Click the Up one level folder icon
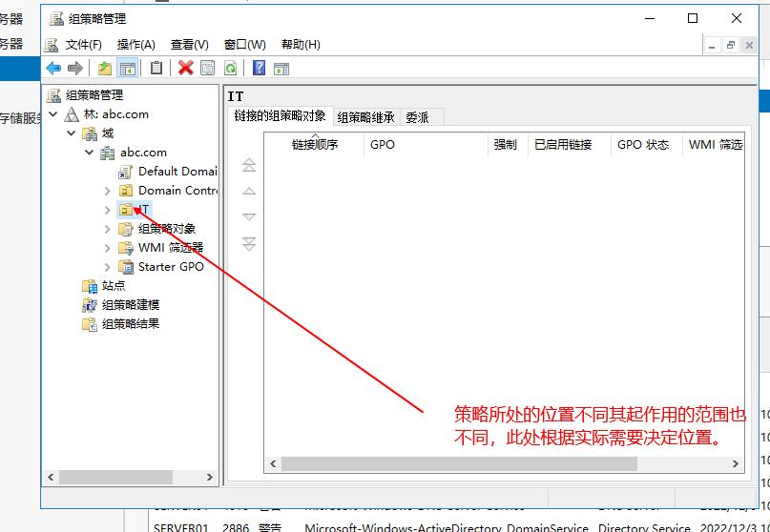Image resolution: width=770 pixels, height=532 pixels. pos(105,69)
